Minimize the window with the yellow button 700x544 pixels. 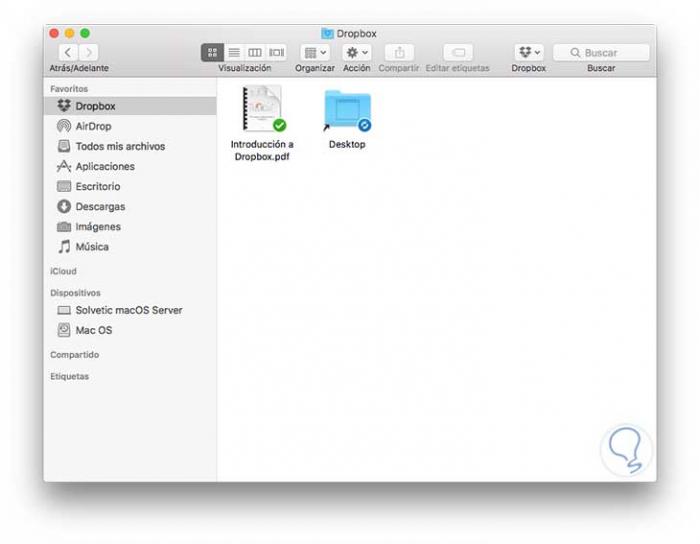coord(70,33)
